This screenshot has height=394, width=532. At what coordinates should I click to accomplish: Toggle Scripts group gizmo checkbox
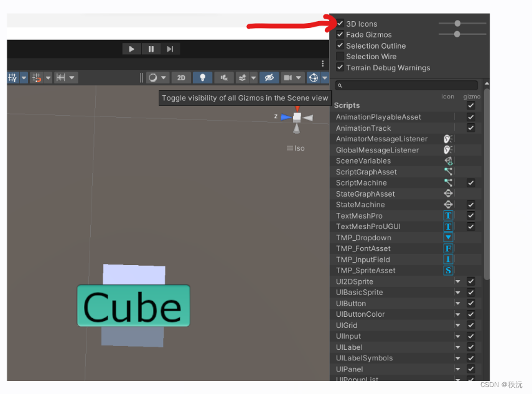(x=470, y=106)
